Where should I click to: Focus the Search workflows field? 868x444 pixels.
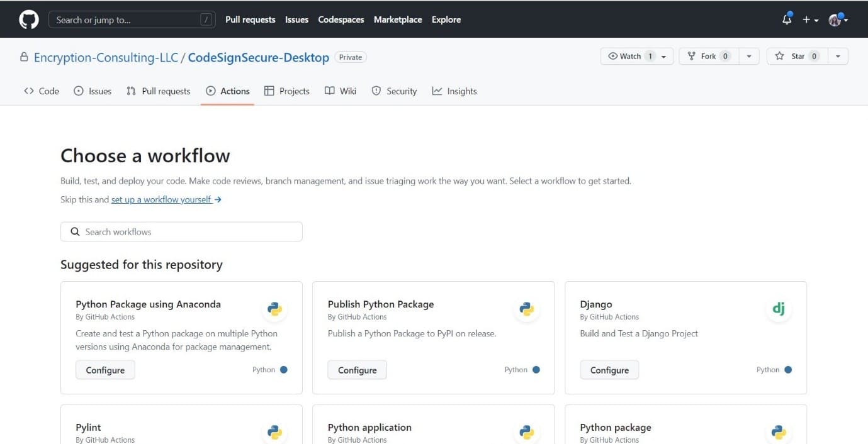[181, 231]
